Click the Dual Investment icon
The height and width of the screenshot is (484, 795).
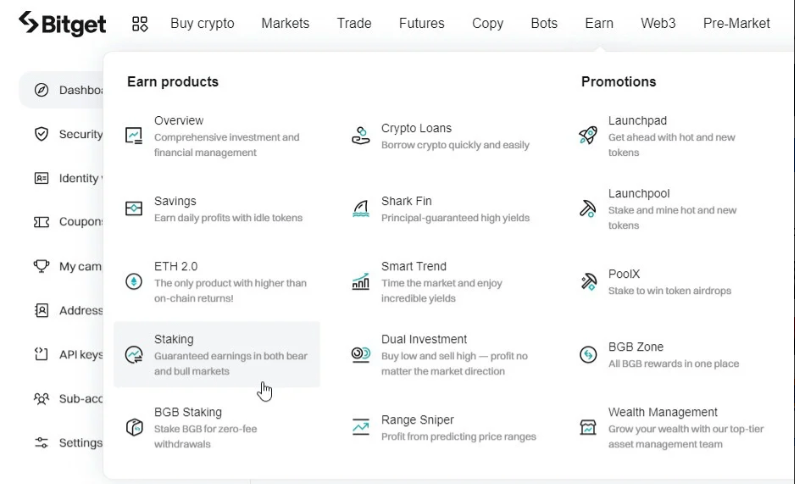coord(361,355)
